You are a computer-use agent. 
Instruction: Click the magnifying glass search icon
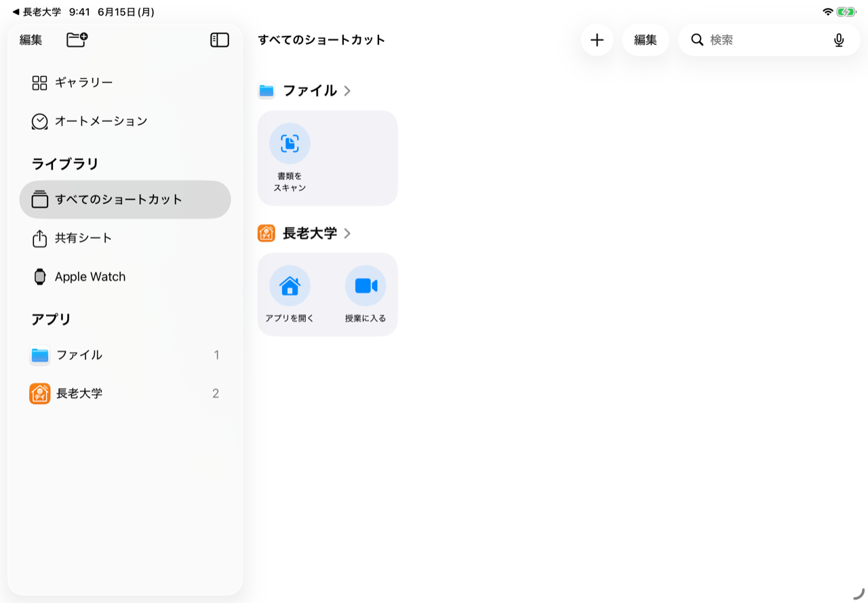pyautogui.click(x=697, y=40)
